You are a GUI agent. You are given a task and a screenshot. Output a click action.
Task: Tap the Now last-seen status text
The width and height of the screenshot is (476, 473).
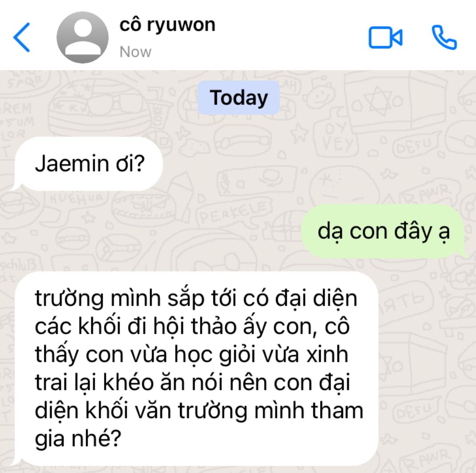click(136, 52)
